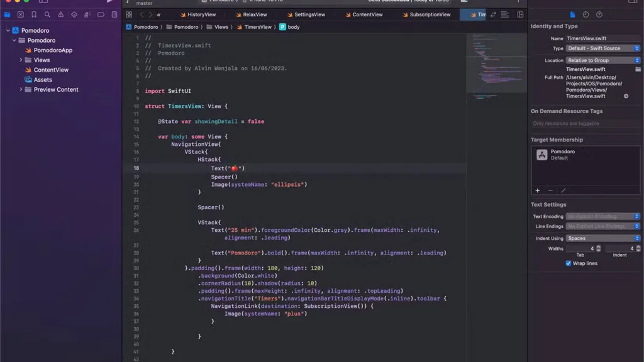Remove target membership with minus
This screenshot has height=362, width=644.
(x=550, y=190)
